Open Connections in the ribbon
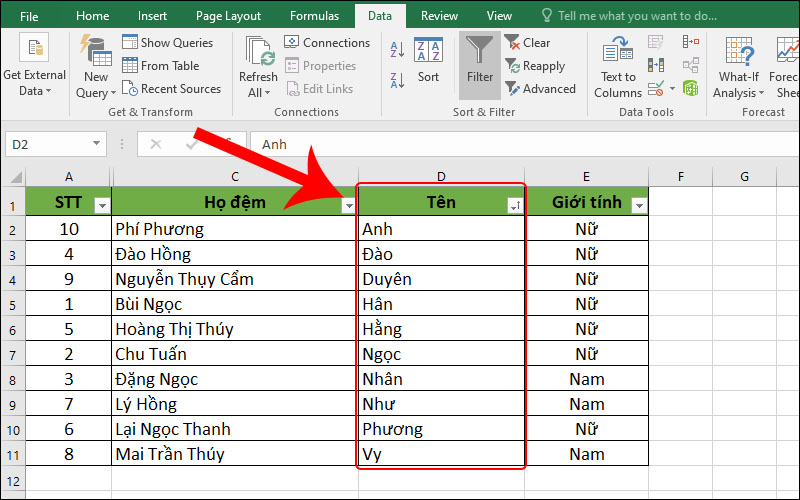The width and height of the screenshot is (800, 500). (x=327, y=42)
